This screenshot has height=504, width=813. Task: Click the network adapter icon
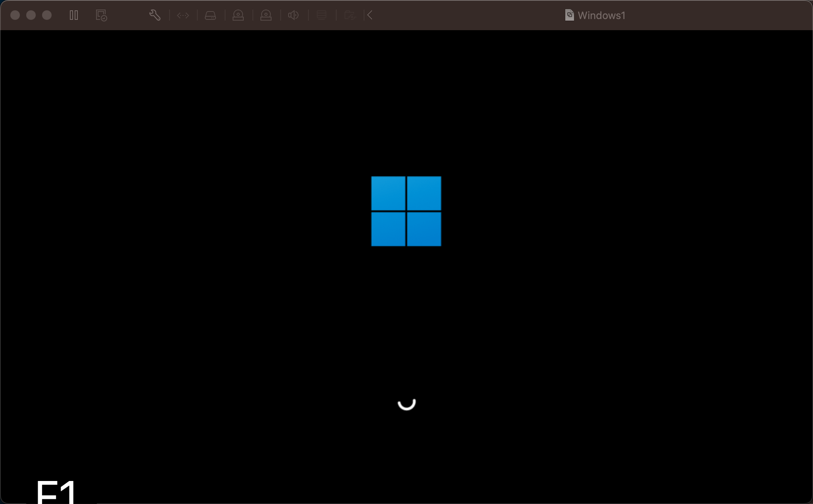(x=183, y=15)
